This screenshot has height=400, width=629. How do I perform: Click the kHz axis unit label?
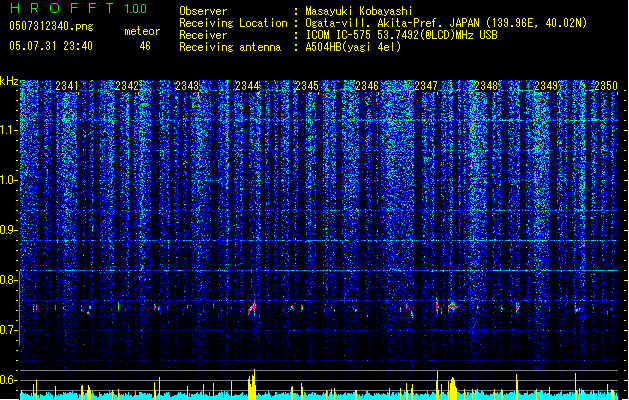coord(9,81)
